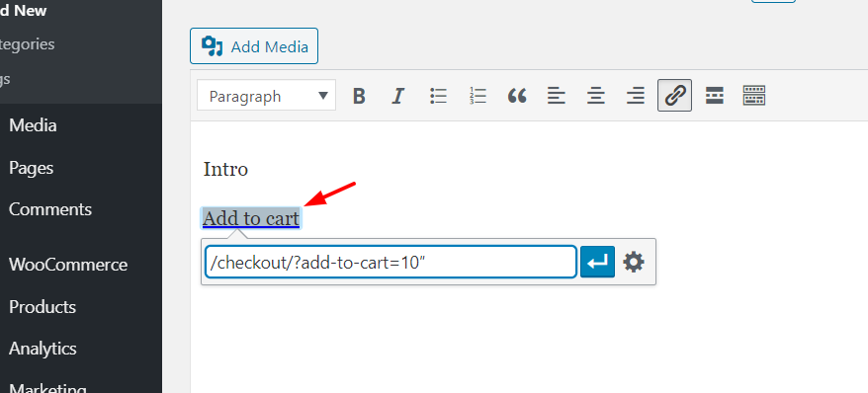The height and width of the screenshot is (393, 868).
Task: Go to Analytics in the sidebar
Action: 43,349
